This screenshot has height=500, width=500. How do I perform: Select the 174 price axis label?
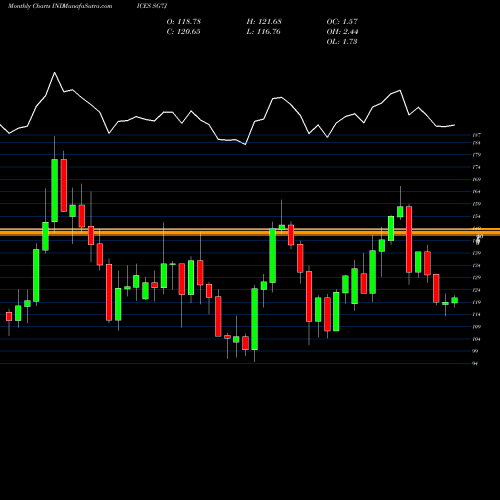(x=477, y=167)
